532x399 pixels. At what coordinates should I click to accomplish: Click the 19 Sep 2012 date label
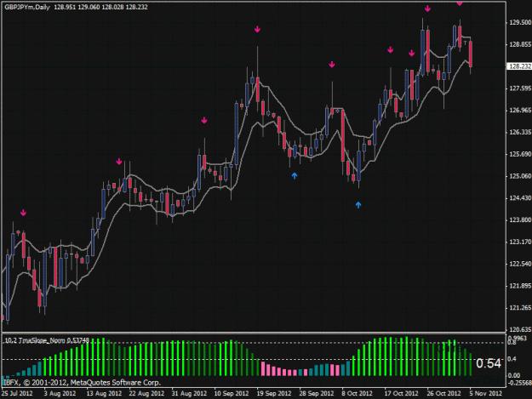tap(274, 394)
